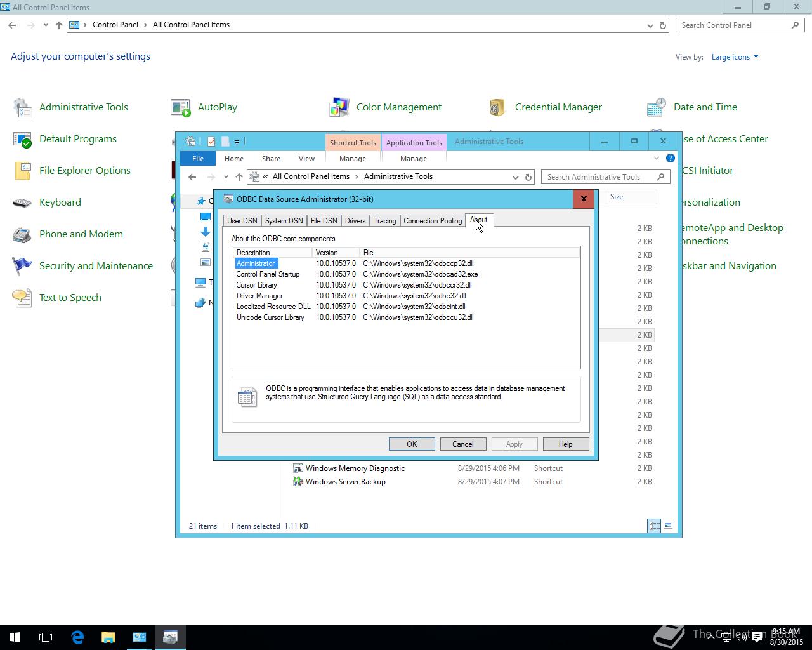Expand the ribbon in Administrative Tools window
This screenshot has width=812, height=650.
[657, 158]
